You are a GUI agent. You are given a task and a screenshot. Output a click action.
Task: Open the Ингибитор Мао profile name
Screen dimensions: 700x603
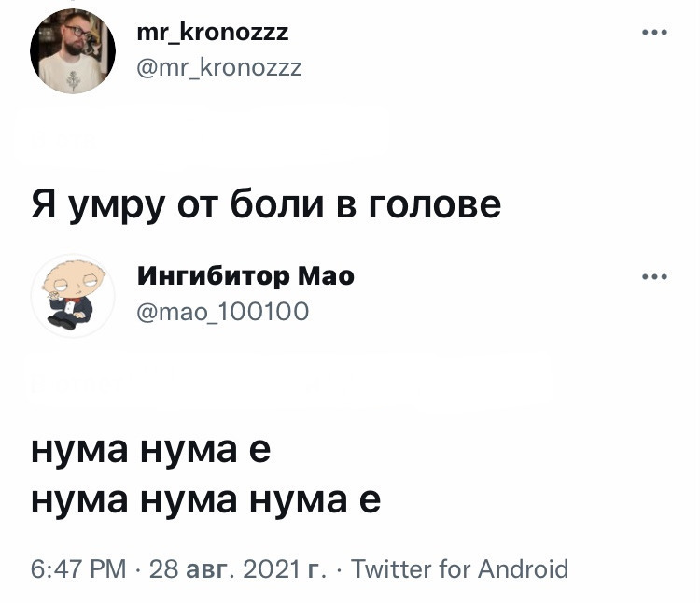click(245, 277)
